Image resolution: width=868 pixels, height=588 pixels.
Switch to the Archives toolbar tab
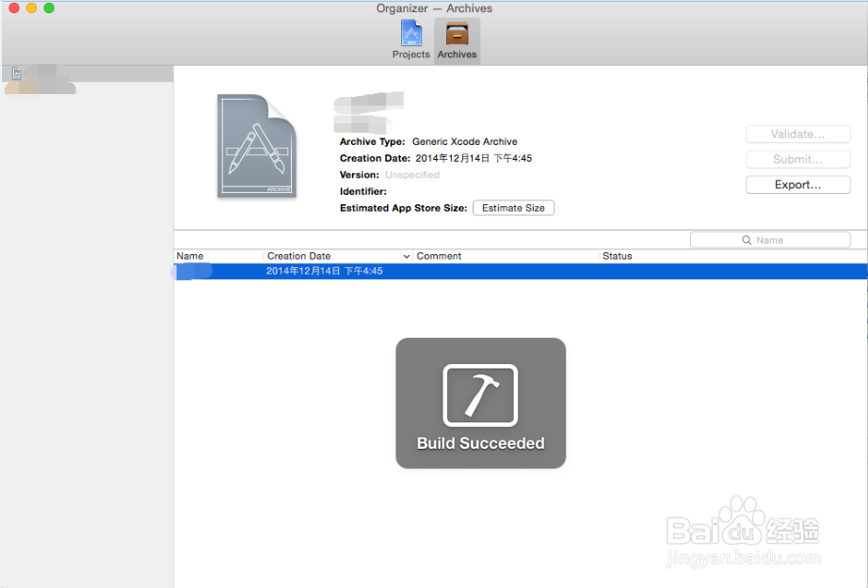tap(457, 41)
